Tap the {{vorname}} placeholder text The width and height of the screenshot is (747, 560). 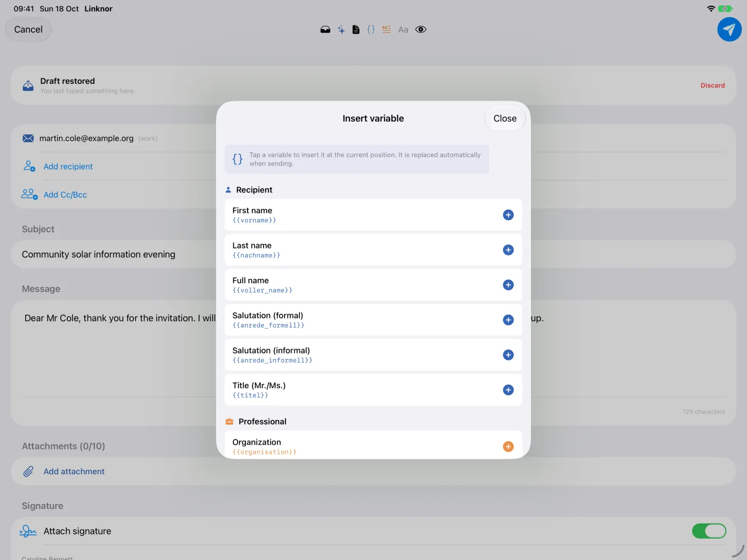tap(255, 220)
